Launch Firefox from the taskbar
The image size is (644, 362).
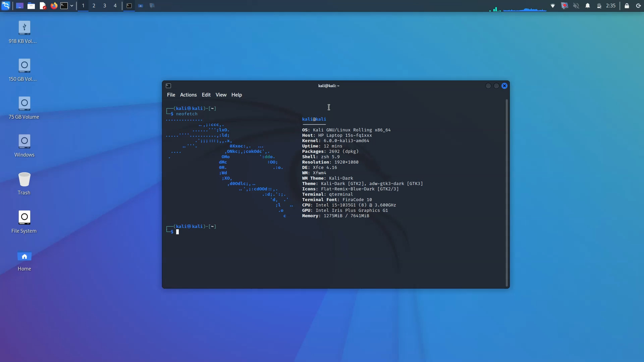click(x=54, y=5)
